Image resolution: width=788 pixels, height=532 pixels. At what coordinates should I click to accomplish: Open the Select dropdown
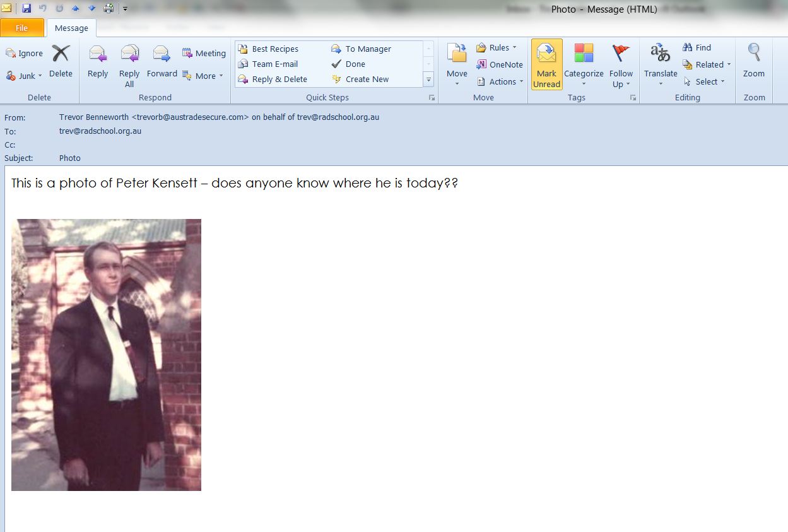[704, 82]
